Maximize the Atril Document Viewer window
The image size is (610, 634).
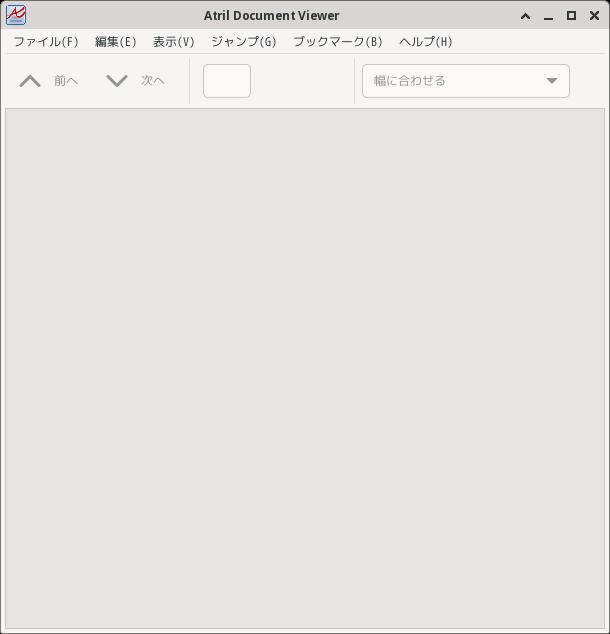(x=571, y=16)
